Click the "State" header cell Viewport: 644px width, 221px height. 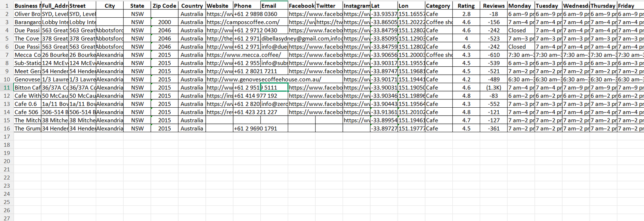pyautogui.click(x=137, y=6)
